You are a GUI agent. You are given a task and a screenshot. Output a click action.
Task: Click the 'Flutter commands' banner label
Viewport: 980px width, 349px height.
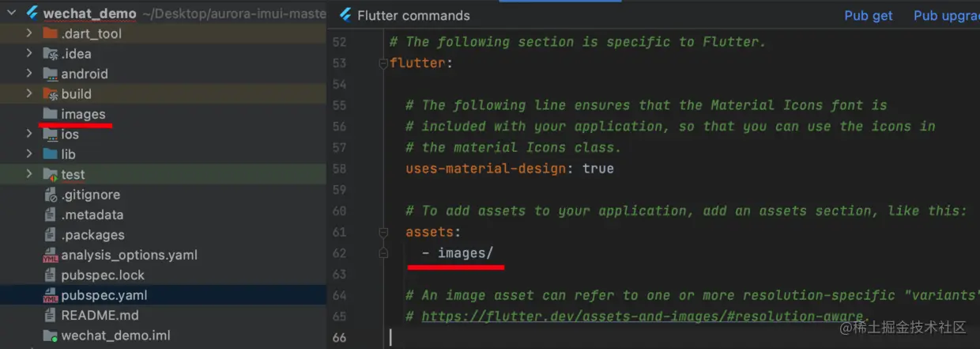[x=413, y=16]
